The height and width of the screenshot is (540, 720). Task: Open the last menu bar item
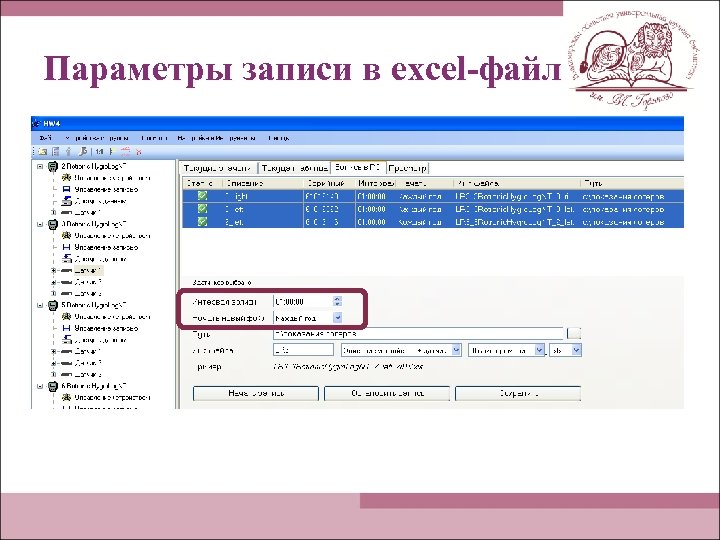[278, 138]
